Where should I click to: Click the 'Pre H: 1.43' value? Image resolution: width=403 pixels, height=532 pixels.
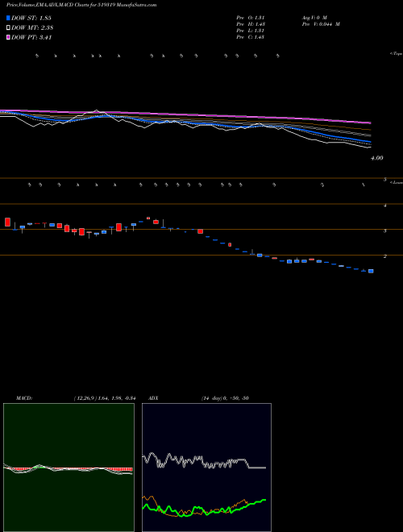click(x=251, y=24)
